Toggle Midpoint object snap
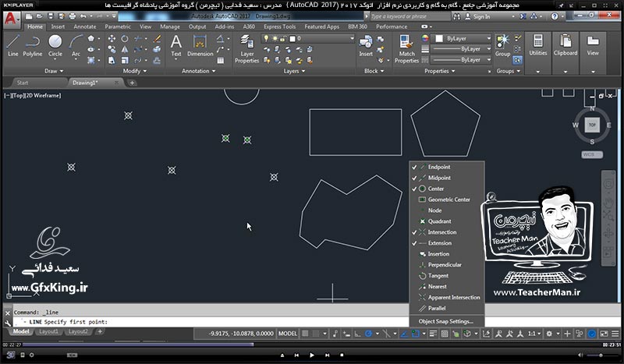Image resolution: width=624 pixels, height=364 pixels. coord(447,178)
